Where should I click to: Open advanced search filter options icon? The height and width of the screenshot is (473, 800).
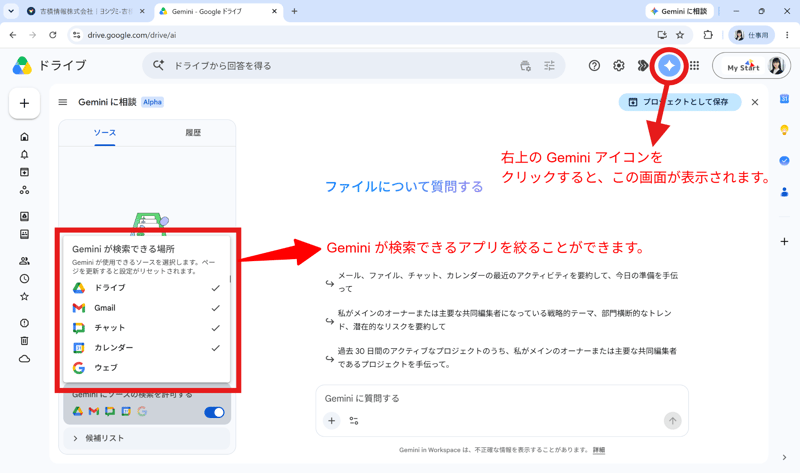pyautogui.click(x=549, y=65)
